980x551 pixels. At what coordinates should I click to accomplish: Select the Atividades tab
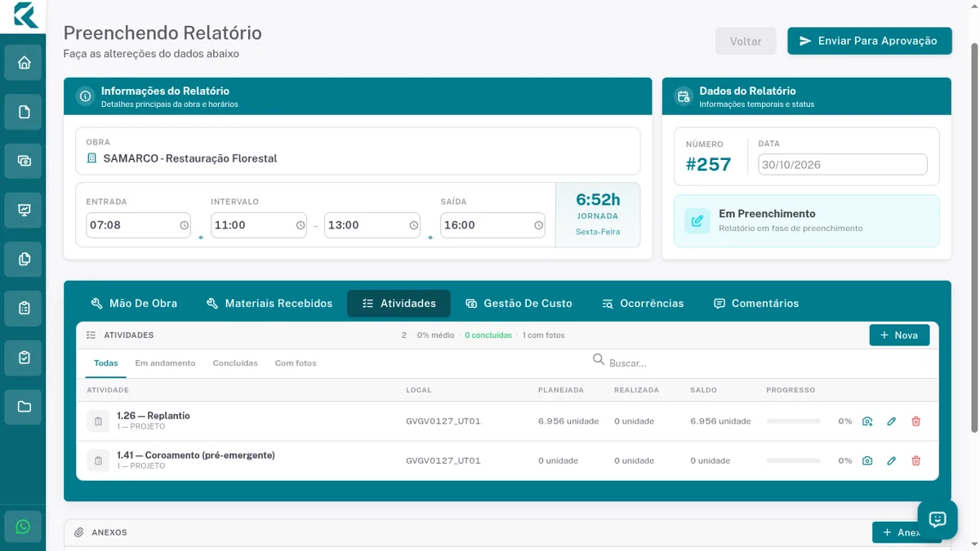(399, 303)
